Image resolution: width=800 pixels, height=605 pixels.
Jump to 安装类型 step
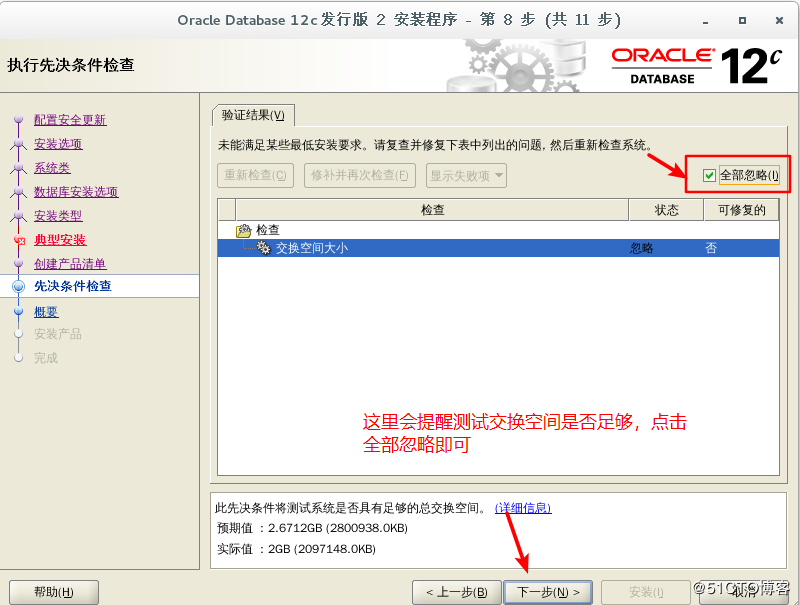[x=58, y=216]
